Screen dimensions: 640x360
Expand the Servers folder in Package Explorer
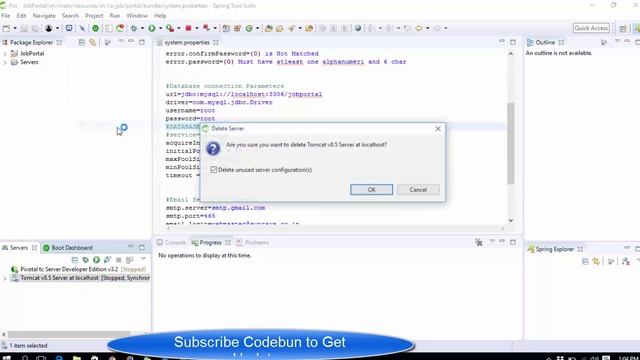5,62
